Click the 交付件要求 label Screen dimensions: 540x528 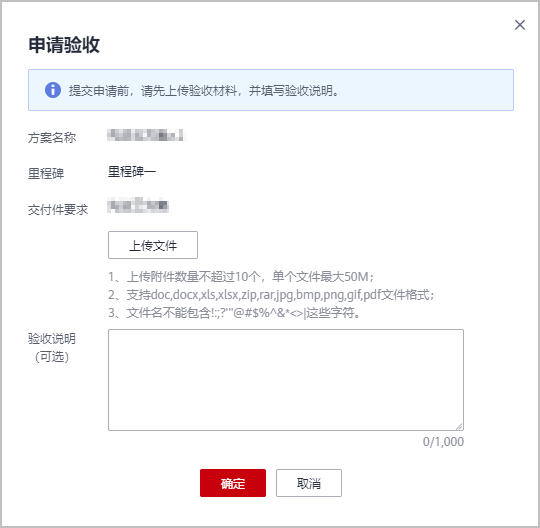point(58,209)
